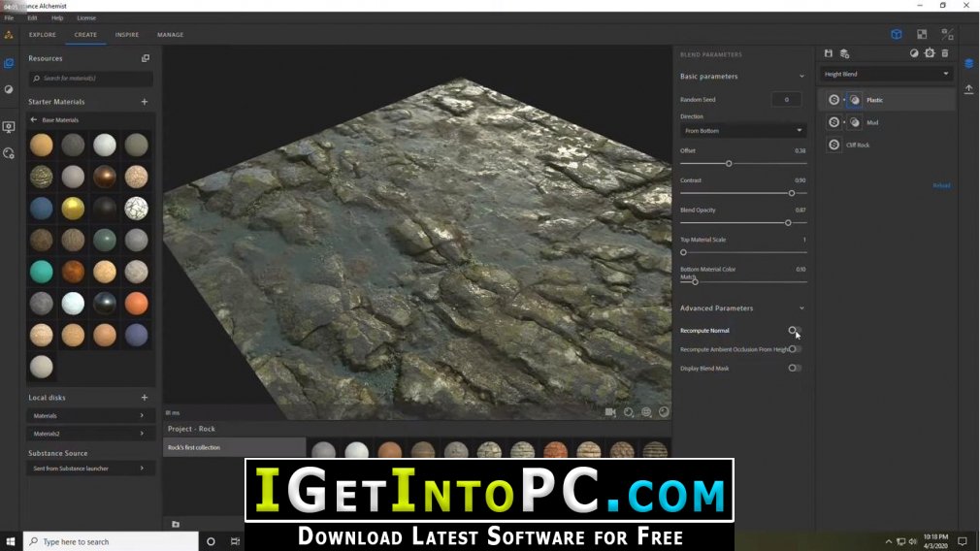Delete the selected layer with trash icon

(945, 53)
